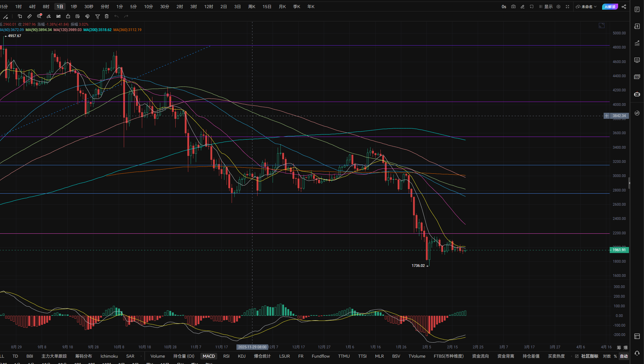Toggle 自动 auto scale button
Screen dimensions: 644x364
point(624,356)
